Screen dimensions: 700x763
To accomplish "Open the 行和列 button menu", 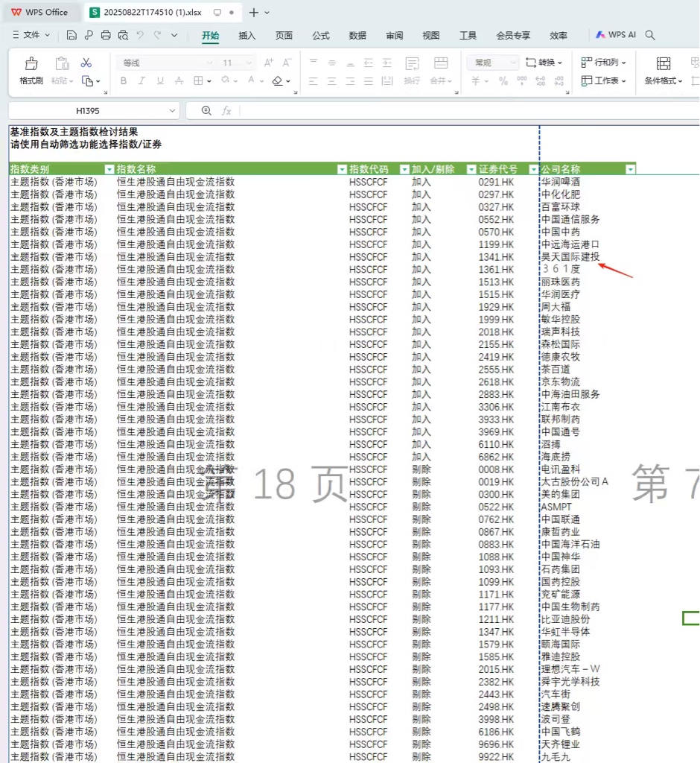I will pos(603,63).
